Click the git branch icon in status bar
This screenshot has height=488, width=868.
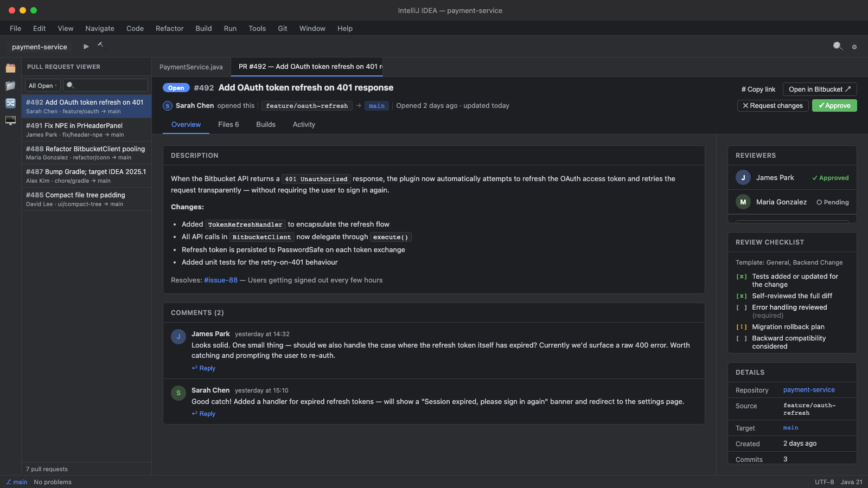click(9, 482)
